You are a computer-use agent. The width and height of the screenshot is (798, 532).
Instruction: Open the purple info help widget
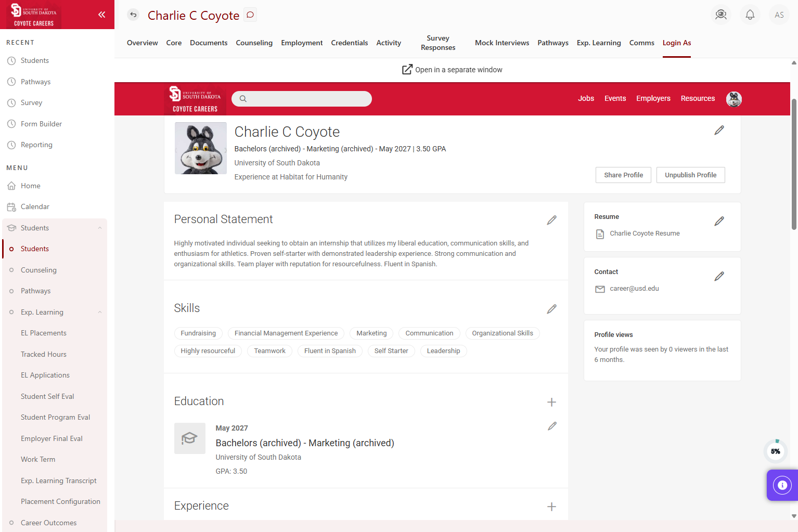coord(782,485)
